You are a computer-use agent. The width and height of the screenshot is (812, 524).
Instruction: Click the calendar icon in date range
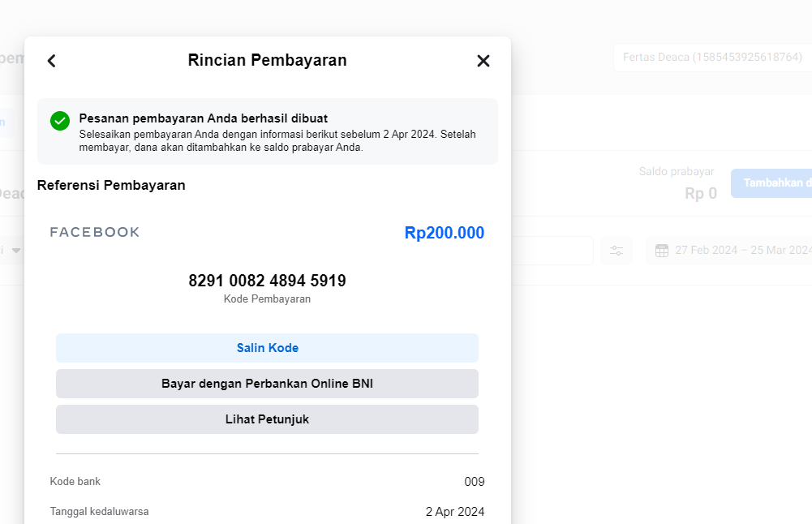662,251
